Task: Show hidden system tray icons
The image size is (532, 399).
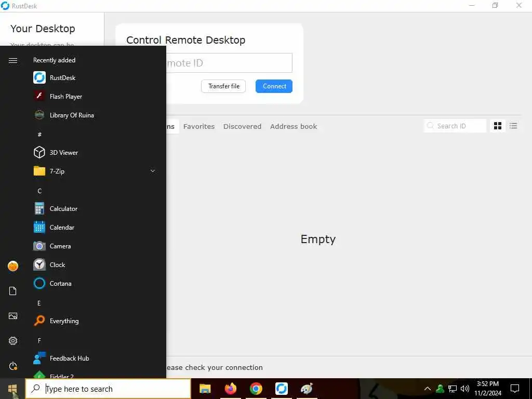Action: coord(428,389)
